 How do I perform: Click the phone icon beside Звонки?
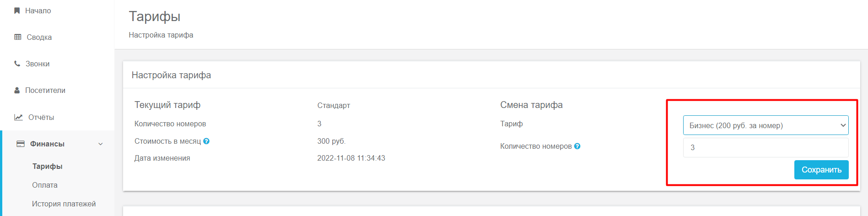(17, 64)
